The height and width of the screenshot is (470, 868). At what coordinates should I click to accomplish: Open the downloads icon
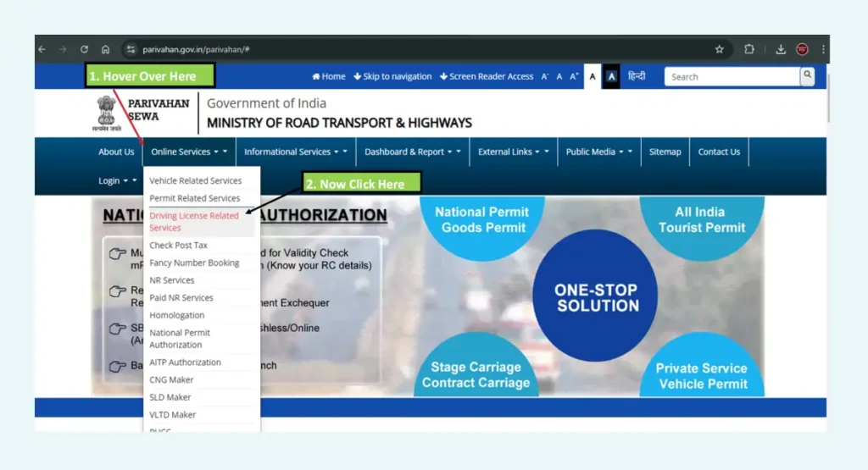781,49
